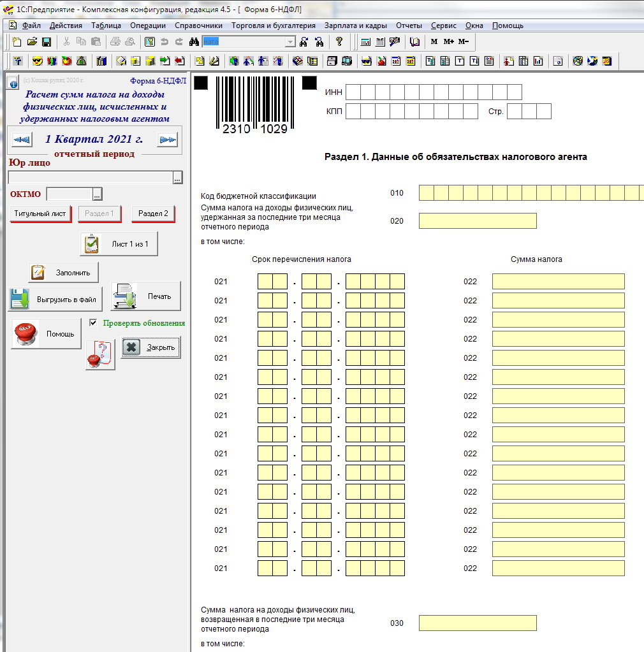The width and height of the screenshot is (644, 652).
Task: Open the Отчеты menu
Action: [x=409, y=25]
